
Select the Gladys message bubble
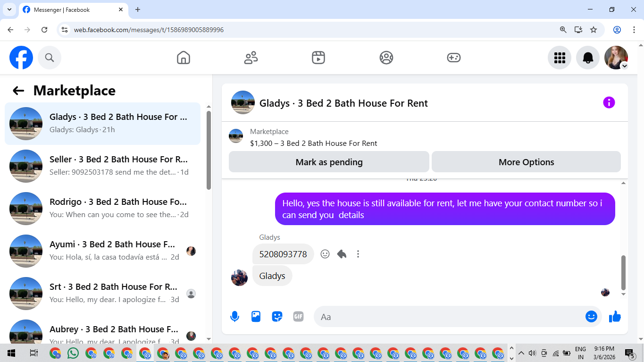(272, 276)
